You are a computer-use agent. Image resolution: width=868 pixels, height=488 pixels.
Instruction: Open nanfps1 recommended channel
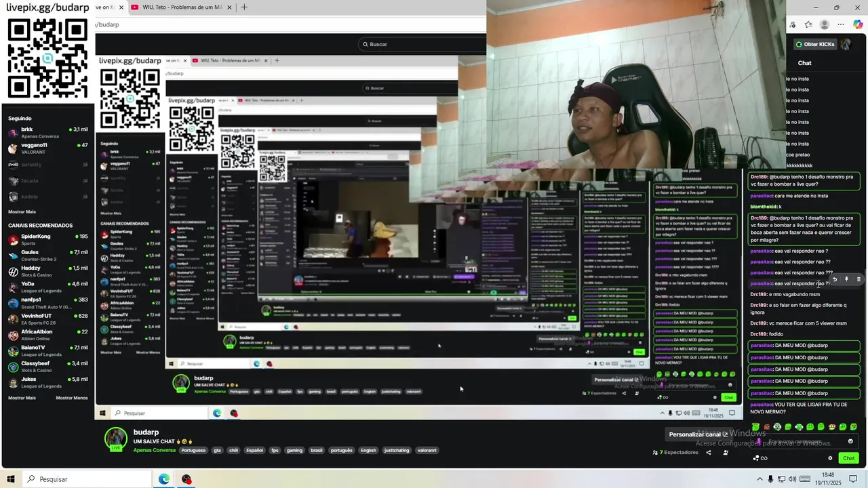tap(47, 302)
